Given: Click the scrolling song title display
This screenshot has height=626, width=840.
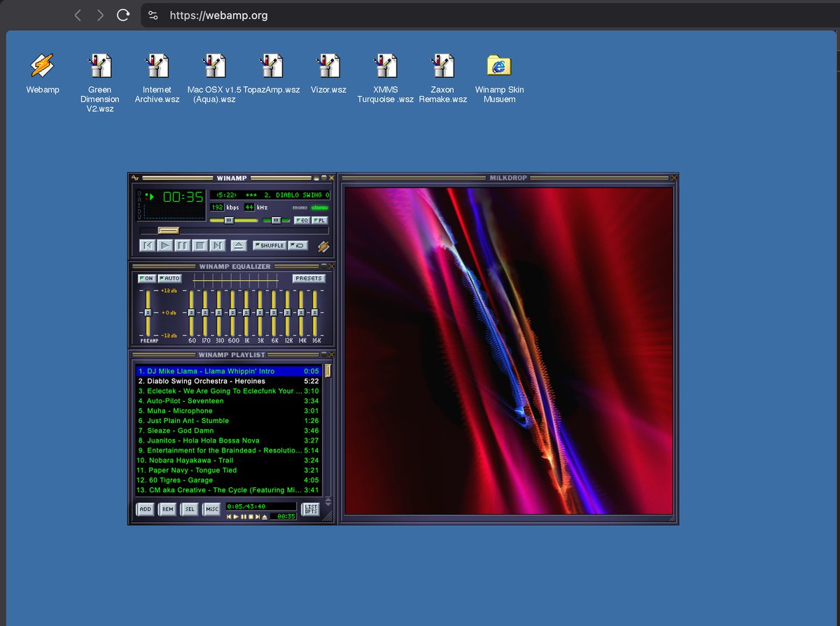Looking at the screenshot, I should coord(269,195).
